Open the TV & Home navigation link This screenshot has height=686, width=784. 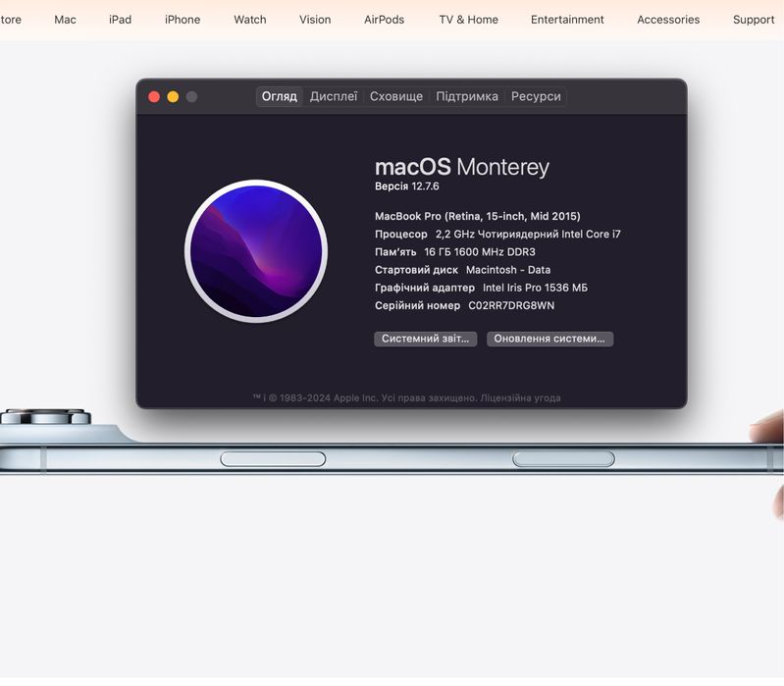(468, 20)
